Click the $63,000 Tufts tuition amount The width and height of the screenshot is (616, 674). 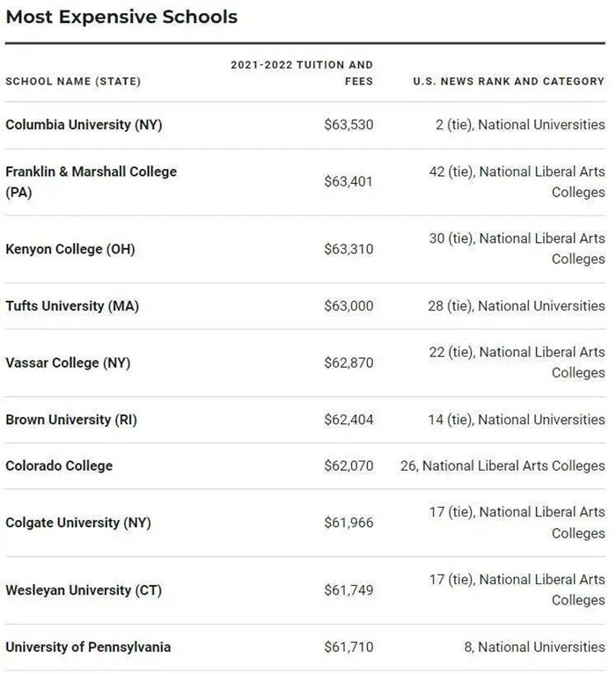348,306
